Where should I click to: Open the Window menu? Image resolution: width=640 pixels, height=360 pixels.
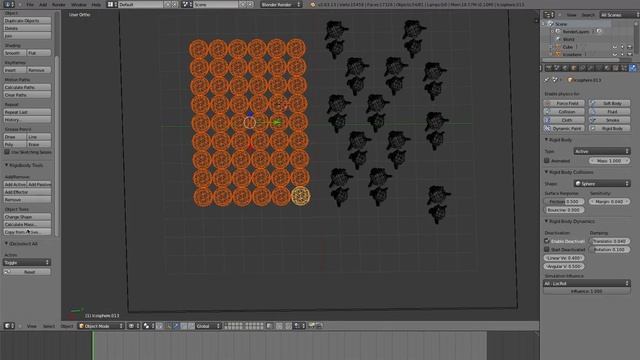pyautogui.click(x=78, y=4)
